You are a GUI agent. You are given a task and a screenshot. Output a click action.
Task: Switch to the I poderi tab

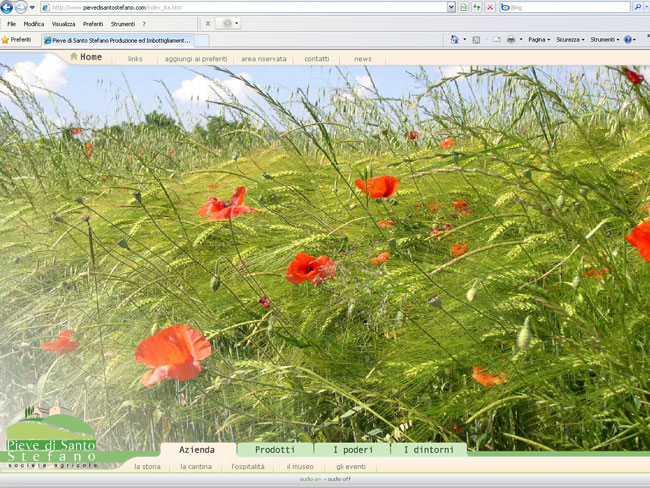point(353,450)
